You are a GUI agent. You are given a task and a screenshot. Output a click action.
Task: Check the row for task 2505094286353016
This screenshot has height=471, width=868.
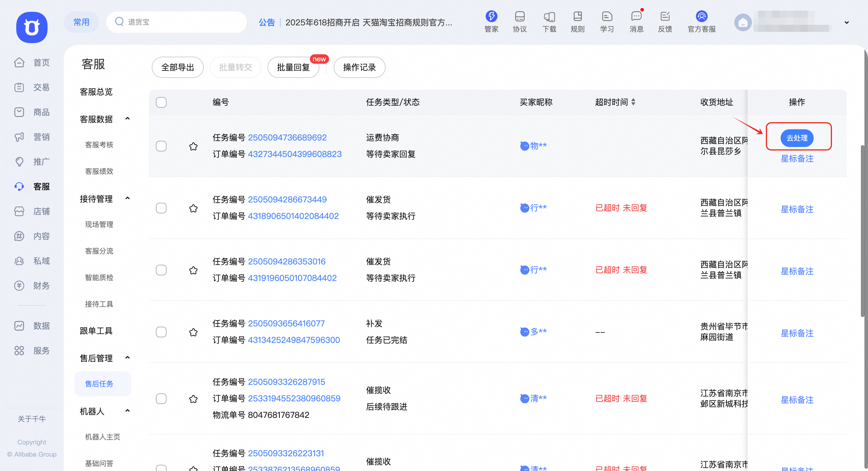click(161, 270)
